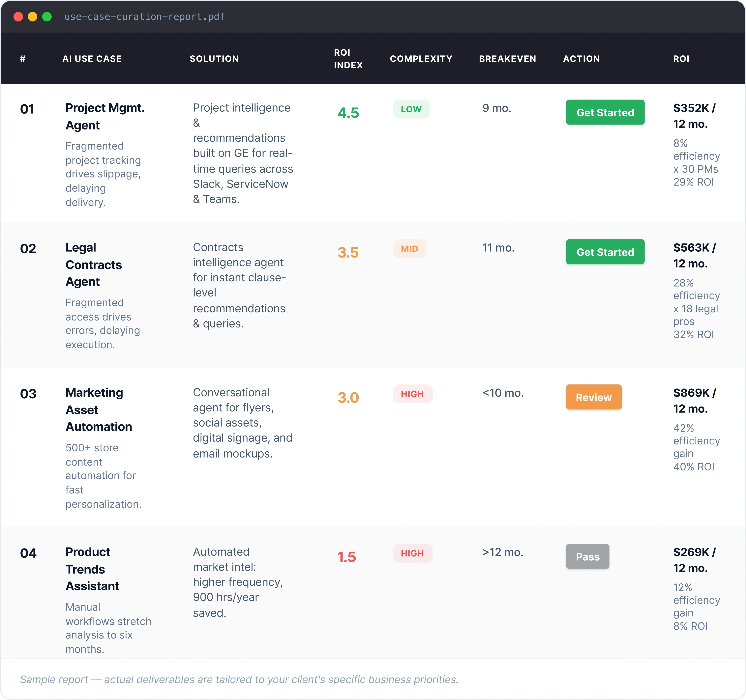Select the Legal Contracts Agent title
Screen dimensions: 746x700
(94, 265)
